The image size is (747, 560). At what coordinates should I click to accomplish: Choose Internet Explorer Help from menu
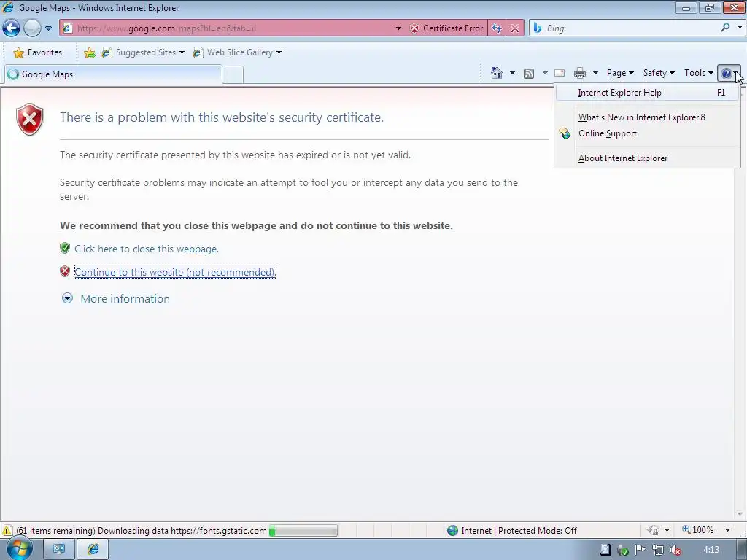click(648, 93)
